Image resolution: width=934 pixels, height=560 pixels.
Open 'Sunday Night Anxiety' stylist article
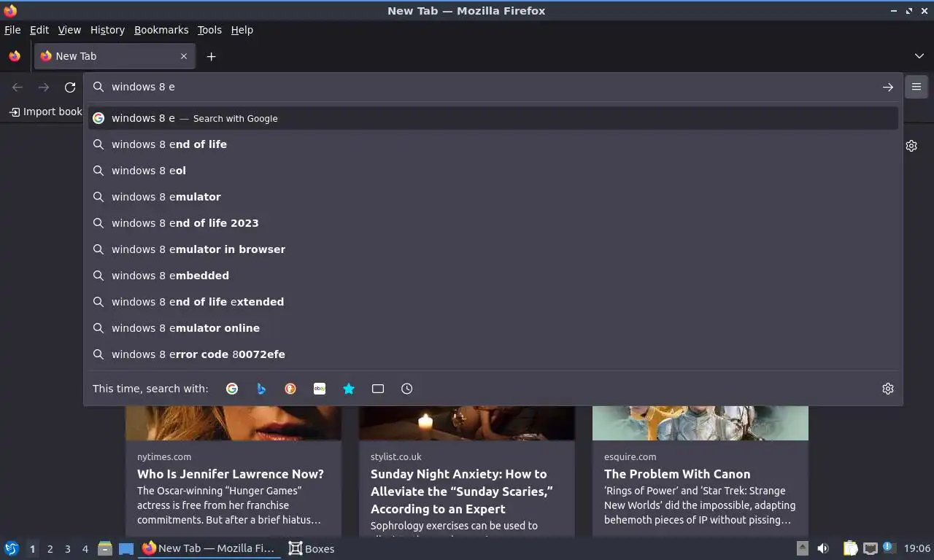tap(462, 491)
